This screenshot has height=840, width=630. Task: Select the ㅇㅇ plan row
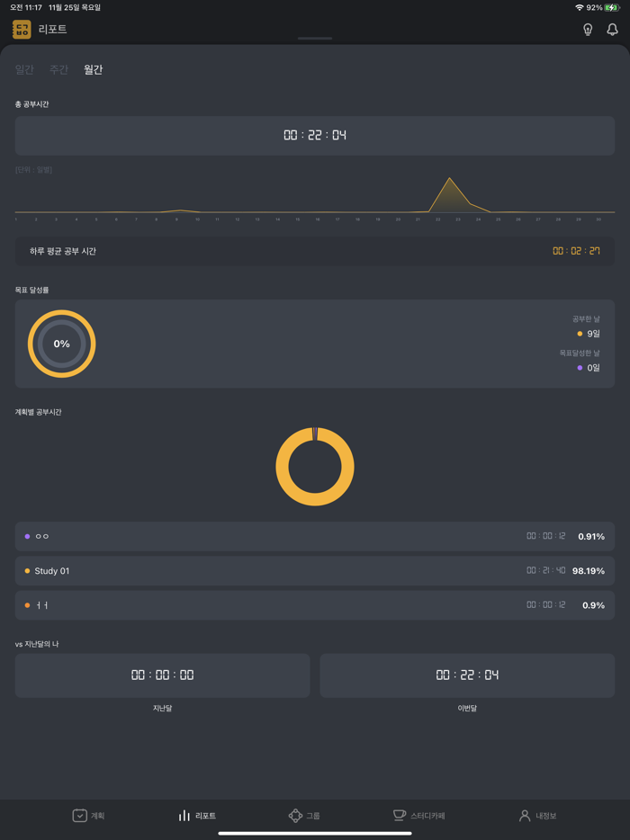click(315, 536)
